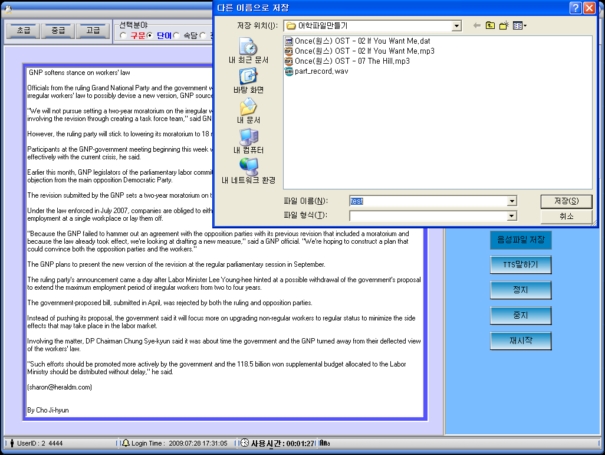Select file name 'Once(원스) OST - 02 If You Want Me.mp3'
Viewport: 605px width, 455px height.
point(364,51)
